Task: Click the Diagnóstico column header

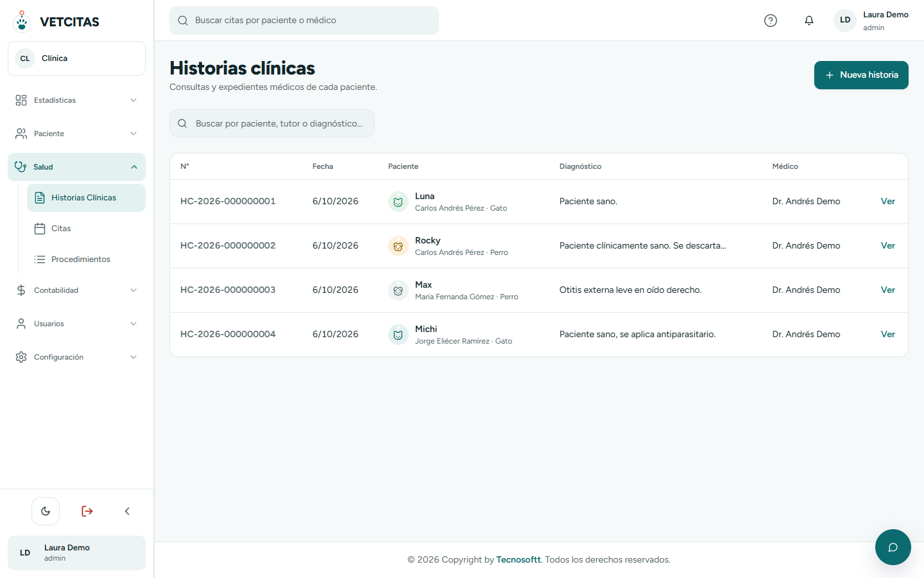Action: pyautogui.click(x=580, y=166)
